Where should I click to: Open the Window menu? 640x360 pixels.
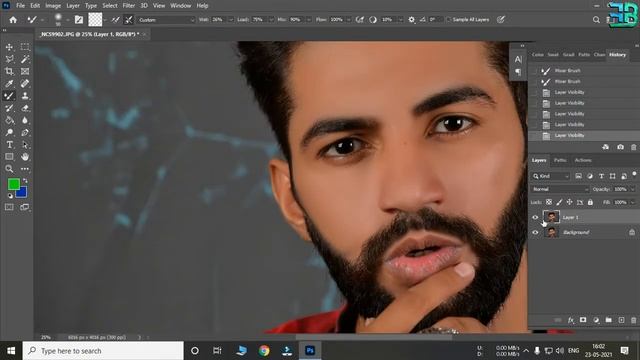coord(180,6)
